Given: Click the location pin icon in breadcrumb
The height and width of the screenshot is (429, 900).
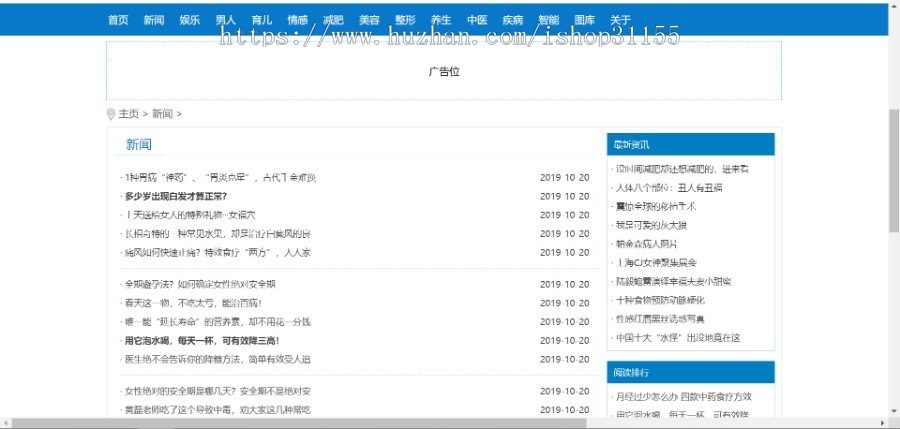Looking at the screenshot, I should pos(111,114).
